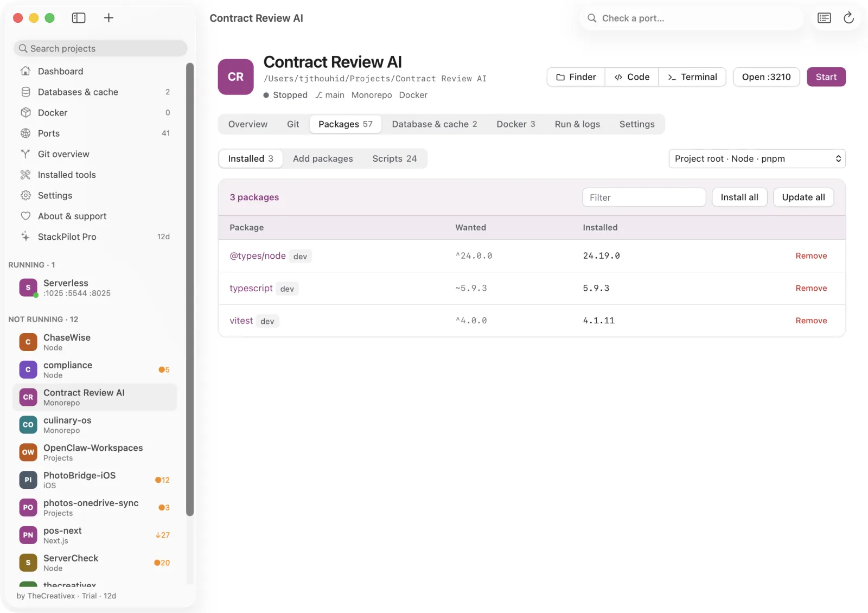Click the large CR project badge

[235, 77]
